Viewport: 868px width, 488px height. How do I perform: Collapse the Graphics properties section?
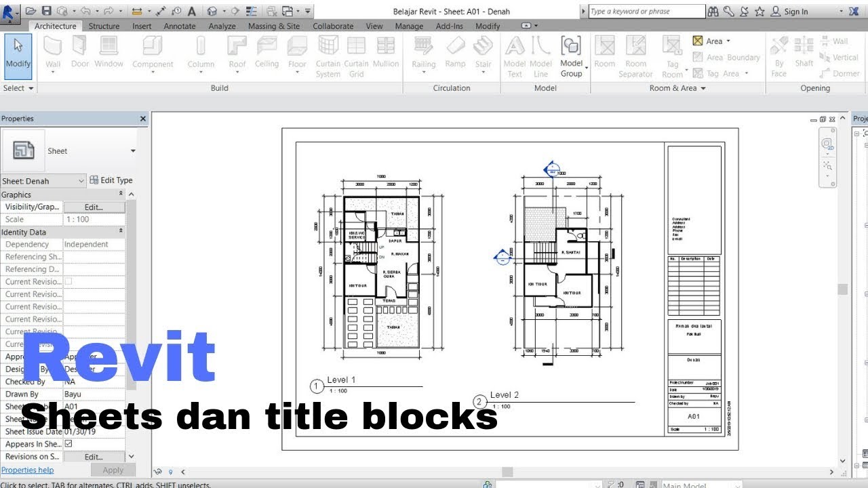pyautogui.click(x=121, y=194)
